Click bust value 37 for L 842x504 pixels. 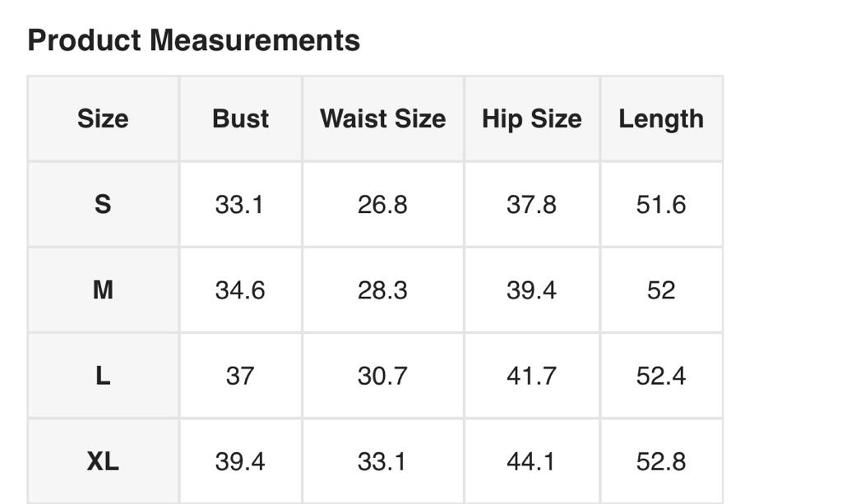[x=240, y=376]
